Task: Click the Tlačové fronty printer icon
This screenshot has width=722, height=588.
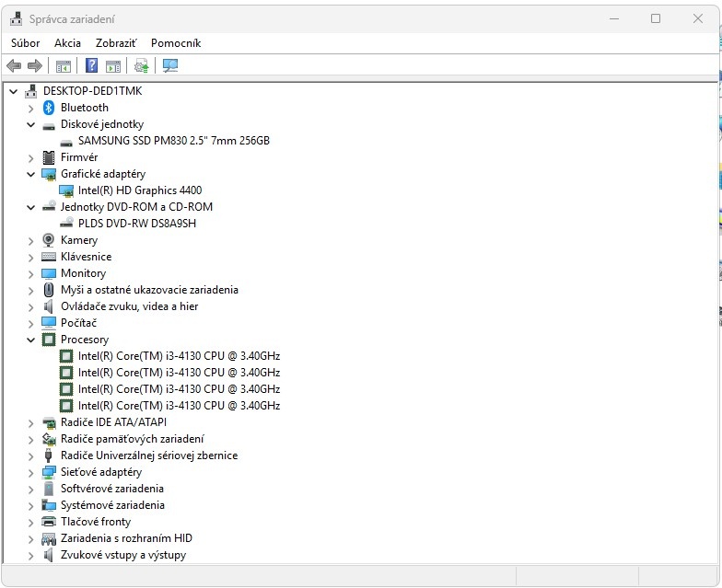Action: 49,522
